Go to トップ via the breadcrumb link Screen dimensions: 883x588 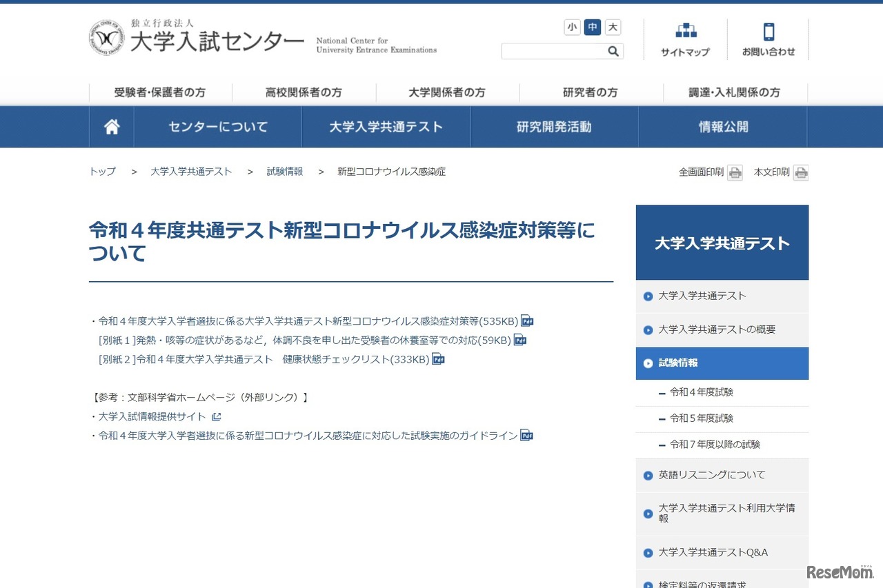point(102,171)
